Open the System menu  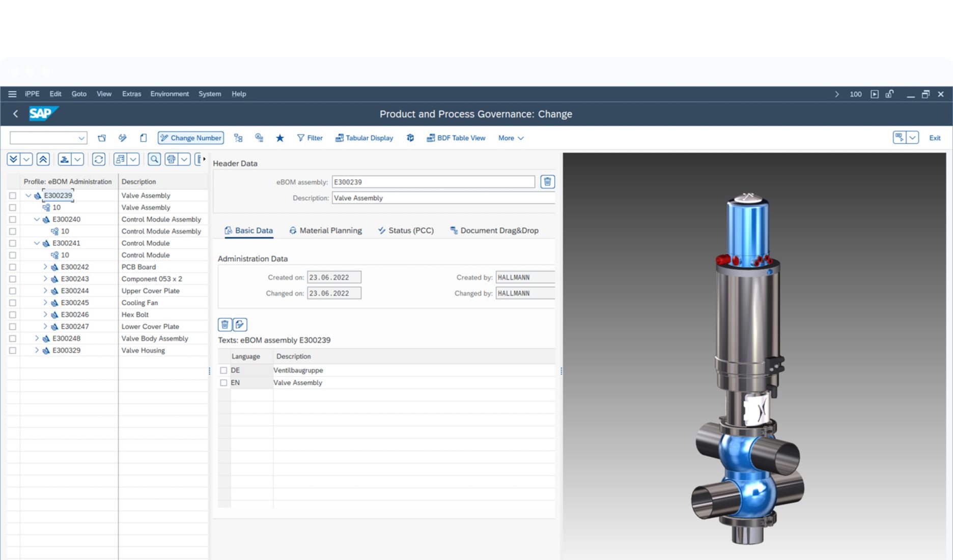(209, 94)
